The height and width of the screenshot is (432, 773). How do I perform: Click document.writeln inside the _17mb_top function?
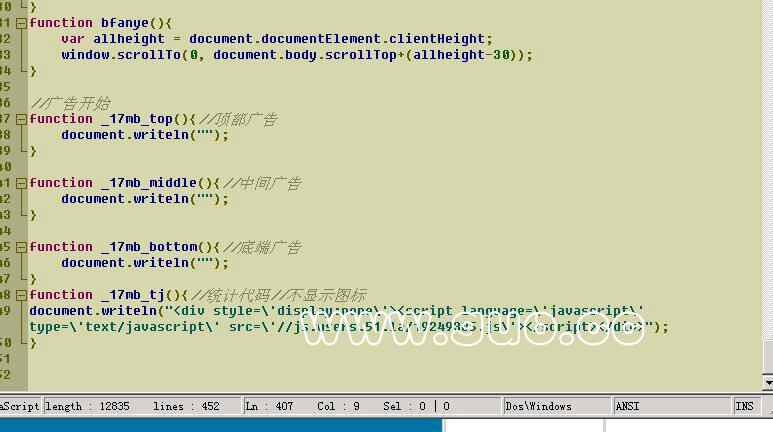click(x=145, y=135)
